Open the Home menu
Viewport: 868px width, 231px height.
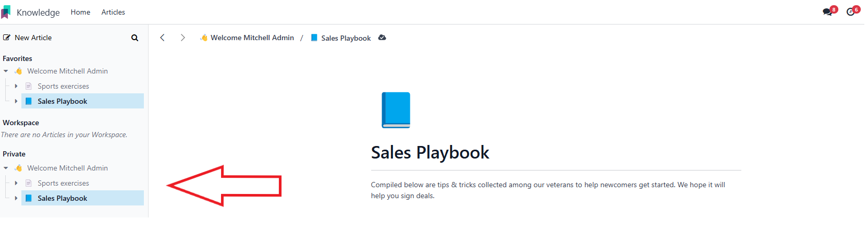(80, 12)
